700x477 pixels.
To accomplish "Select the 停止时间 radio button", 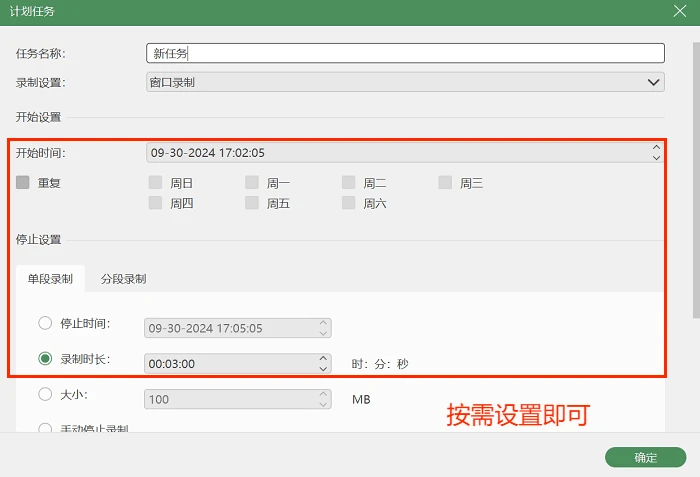I will point(45,323).
